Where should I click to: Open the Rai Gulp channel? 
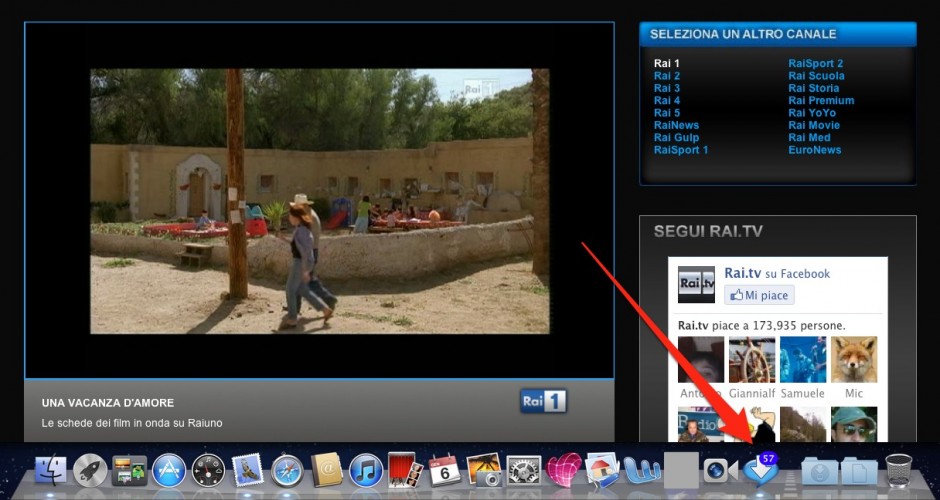[x=676, y=138]
